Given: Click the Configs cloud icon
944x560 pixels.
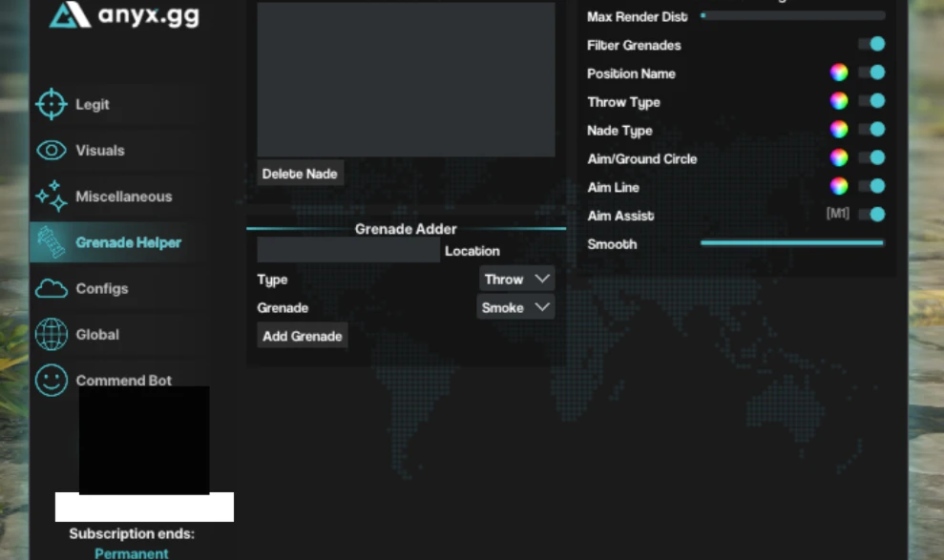Looking at the screenshot, I should pyautogui.click(x=52, y=289).
